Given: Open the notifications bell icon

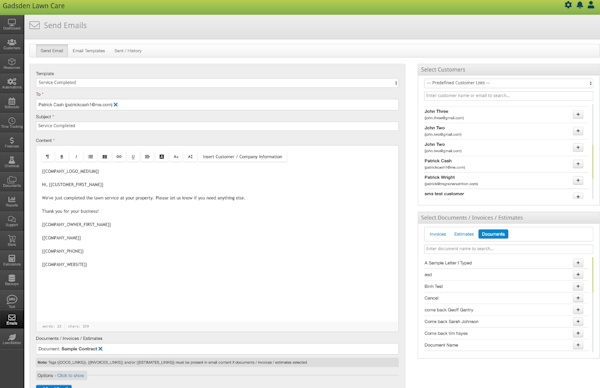Looking at the screenshot, I should (580, 5).
